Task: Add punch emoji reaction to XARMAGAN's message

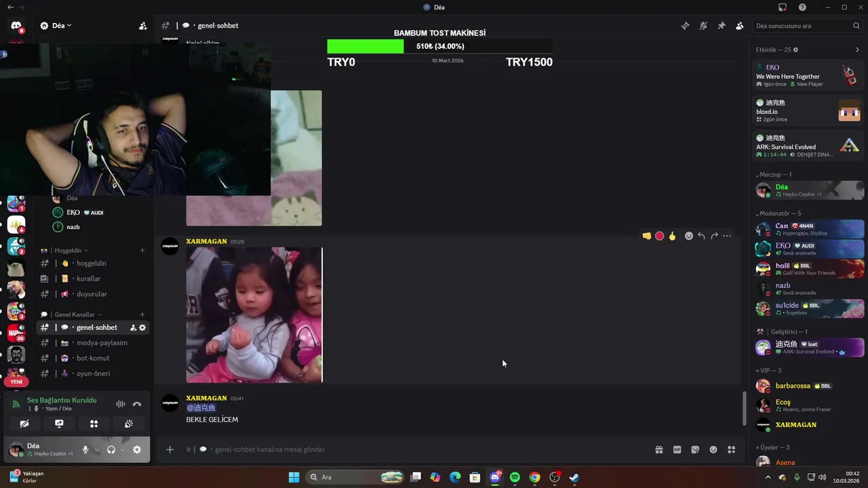Action: click(647, 236)
